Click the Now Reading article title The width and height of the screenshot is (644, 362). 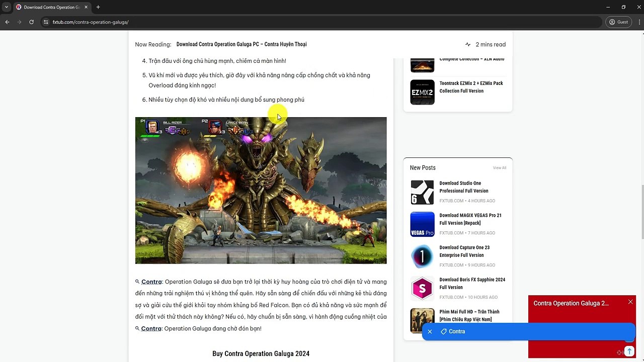(242, 44)
